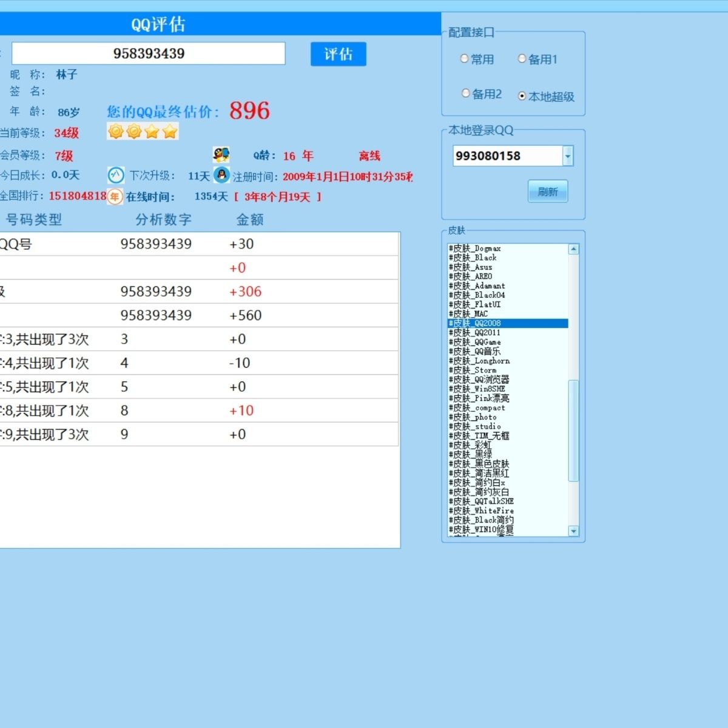Click the first sun level icon

point(116,131)
